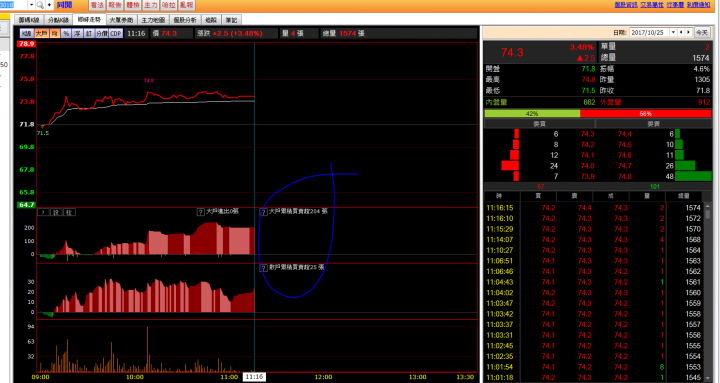
Task: Click the trade list vertical scrollbar
Action: 707,293
